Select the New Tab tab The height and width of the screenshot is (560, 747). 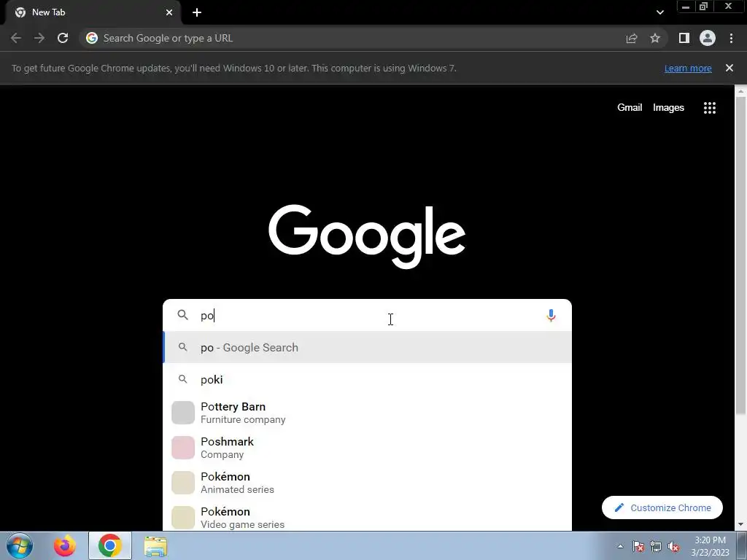[x=93, y=12]
